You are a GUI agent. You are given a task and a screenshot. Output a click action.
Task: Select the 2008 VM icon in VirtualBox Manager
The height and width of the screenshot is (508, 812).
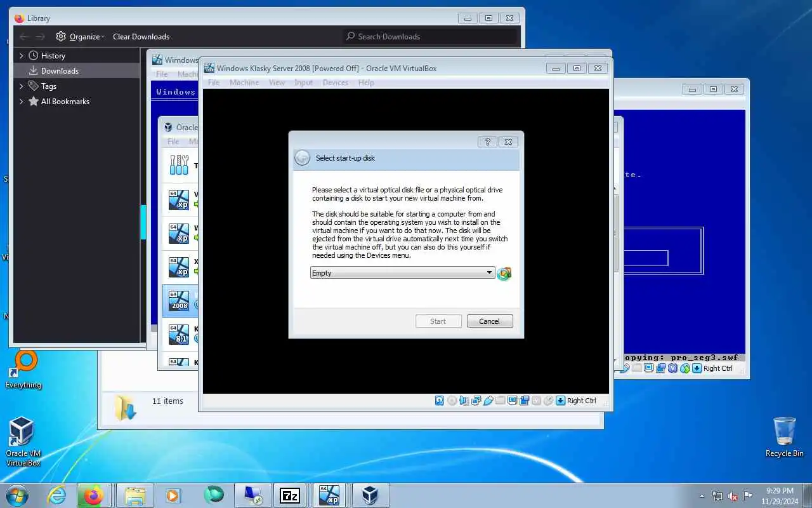tap(179, 300)
